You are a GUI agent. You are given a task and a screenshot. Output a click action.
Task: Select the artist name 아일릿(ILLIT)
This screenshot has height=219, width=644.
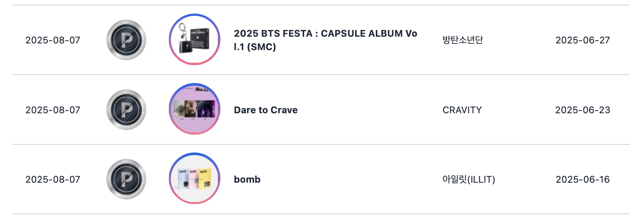coord(469,180)
